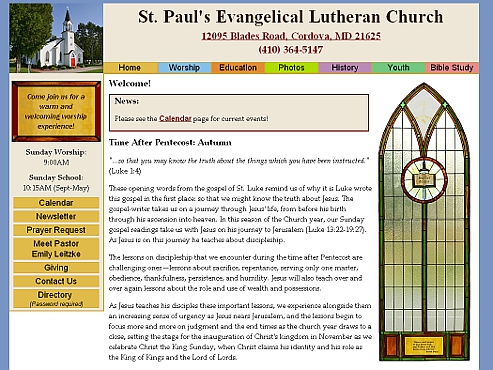Click the church building photo
493x370 pixels.
point(56,38)
